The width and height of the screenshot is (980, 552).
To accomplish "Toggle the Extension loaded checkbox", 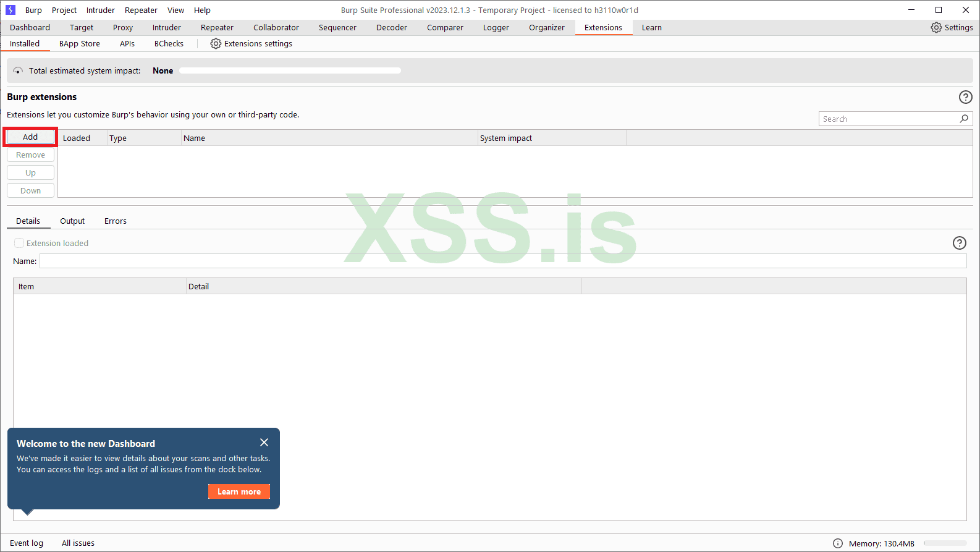I will [19, 243].
